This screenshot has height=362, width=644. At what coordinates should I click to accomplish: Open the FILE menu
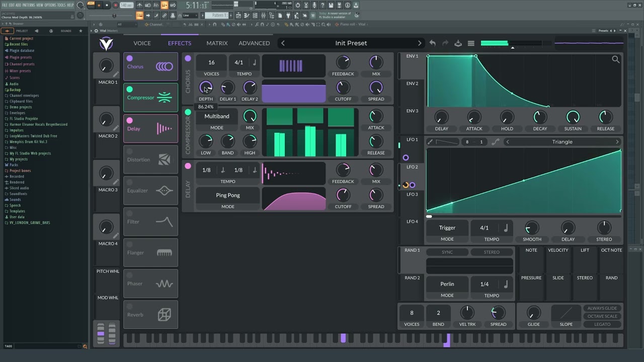click(x=5, y=5)
